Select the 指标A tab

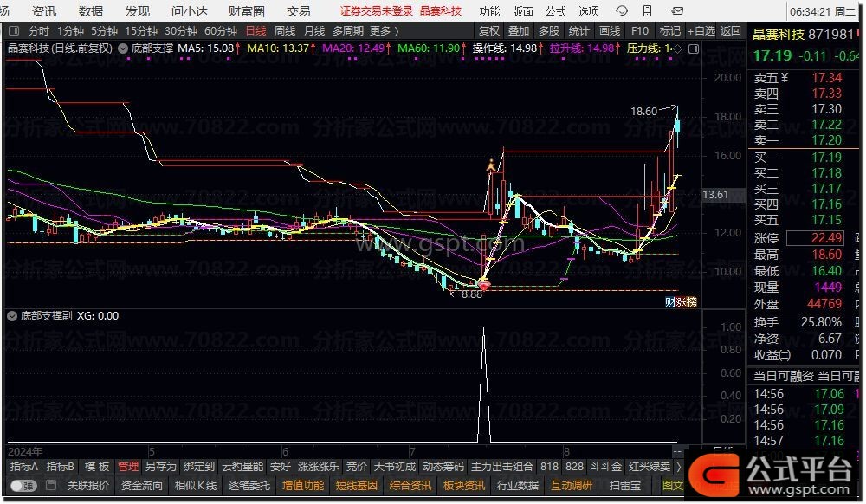(23, 467)
